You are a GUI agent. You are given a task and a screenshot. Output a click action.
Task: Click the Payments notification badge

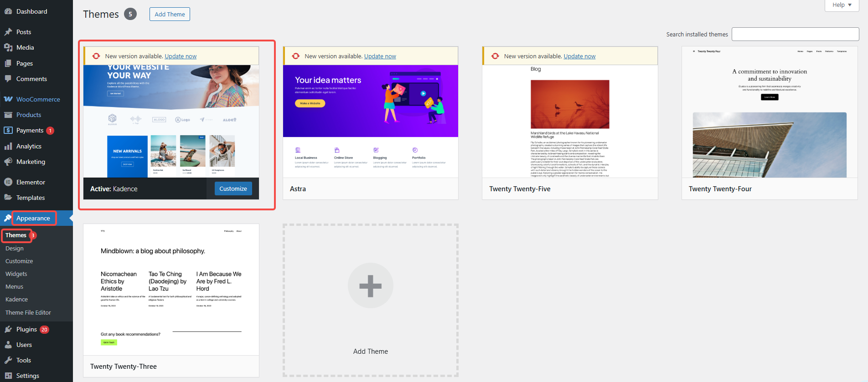tap(50, 131)
